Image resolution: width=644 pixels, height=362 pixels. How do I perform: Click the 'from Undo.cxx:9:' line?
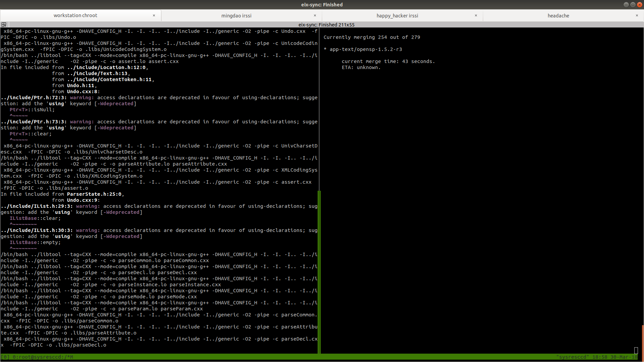click(76, 200)
